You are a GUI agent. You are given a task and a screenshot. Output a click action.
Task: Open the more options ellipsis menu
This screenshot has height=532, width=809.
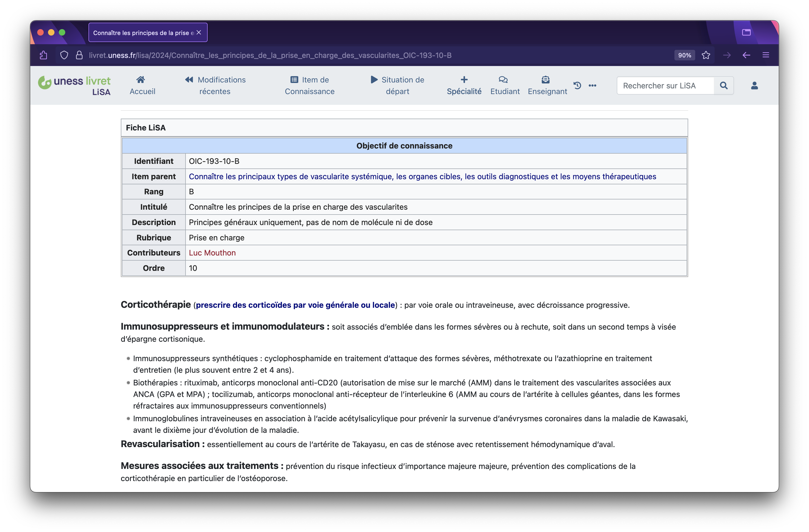tap(592, 86)
